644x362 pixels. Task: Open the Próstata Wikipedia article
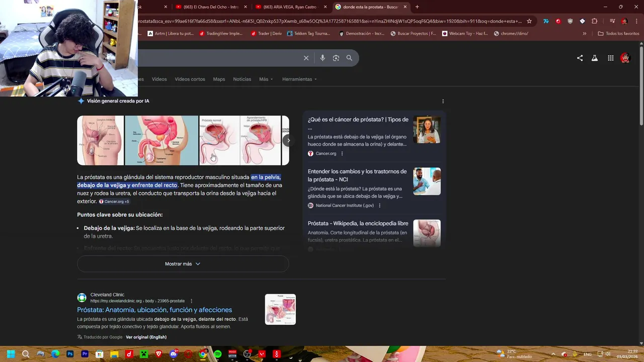[358, 223]
